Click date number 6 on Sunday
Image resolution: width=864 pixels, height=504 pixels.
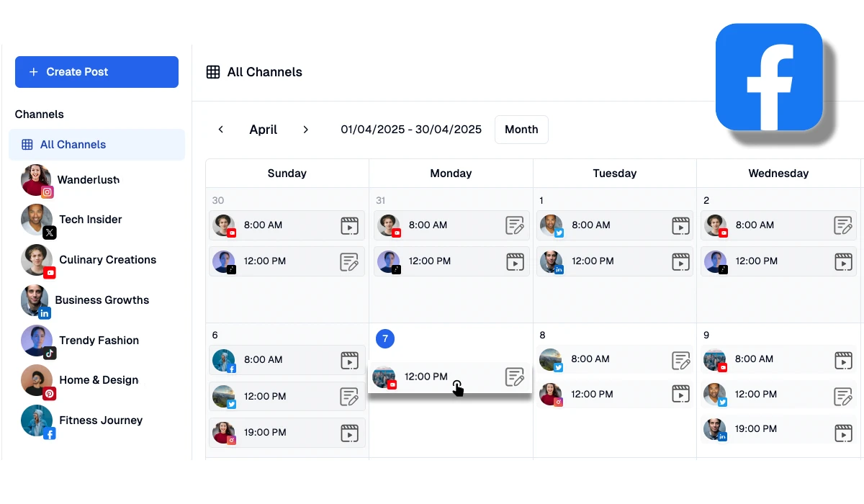pyautogui.click(x=215, y=336)
